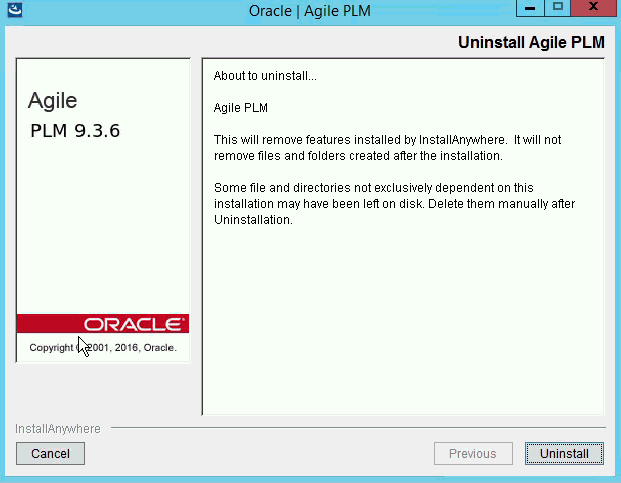Click the Cancel button
621x483 pixels.
[50, 453]
